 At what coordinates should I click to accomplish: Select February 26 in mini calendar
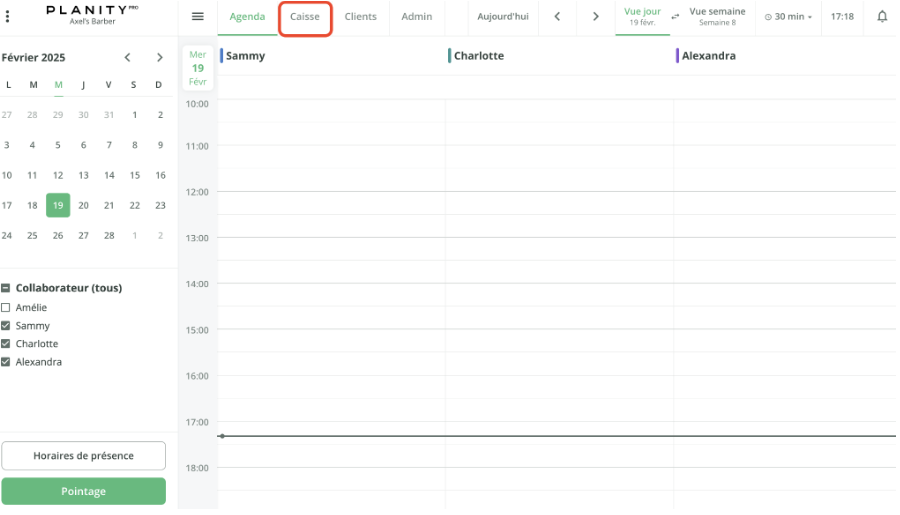(58, 235)
